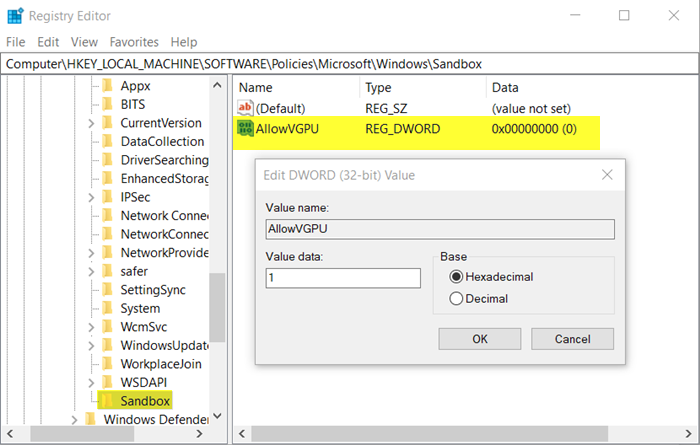The image size is (700, 445).
Task: Click the values pane horizontal scrollbar thumb
Action: click(429, 433)
